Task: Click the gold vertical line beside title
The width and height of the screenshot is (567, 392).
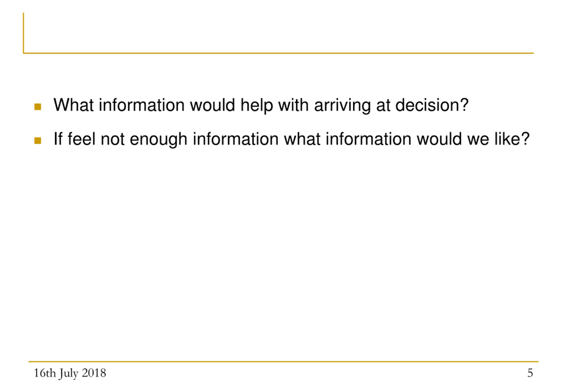Action: pyautogui.click(x=24, y=33)
